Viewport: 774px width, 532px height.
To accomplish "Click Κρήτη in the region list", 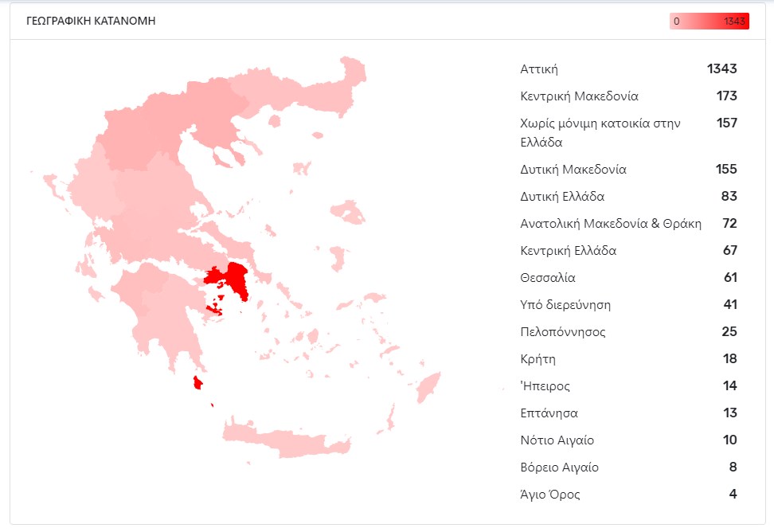I will [537, 359].
